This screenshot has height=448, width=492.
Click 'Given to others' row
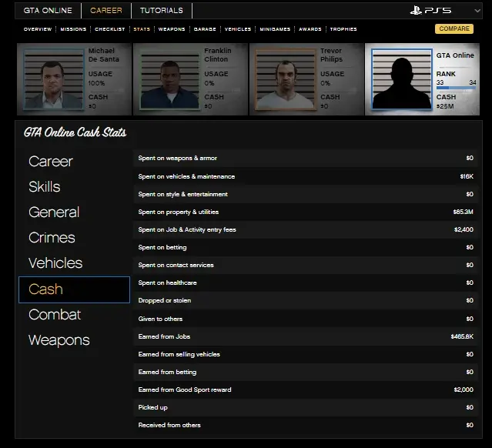click(306, 319)
